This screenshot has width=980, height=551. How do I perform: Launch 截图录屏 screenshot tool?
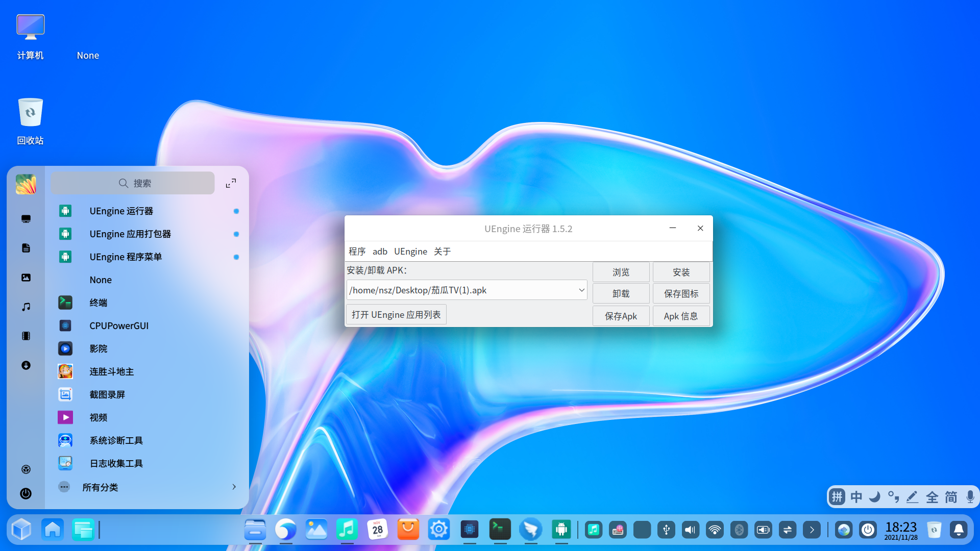point(107,395)
